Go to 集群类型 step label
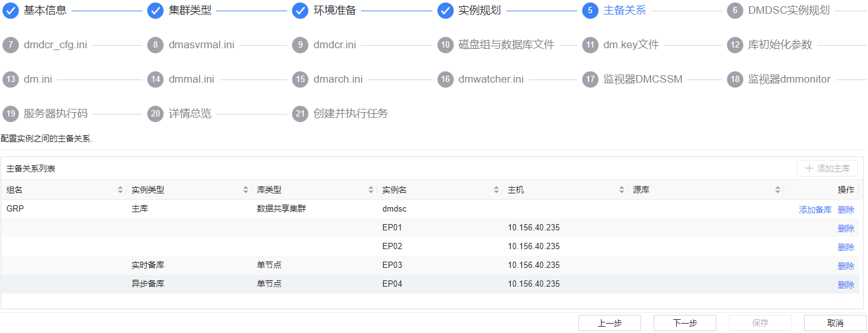 point(190,11)
